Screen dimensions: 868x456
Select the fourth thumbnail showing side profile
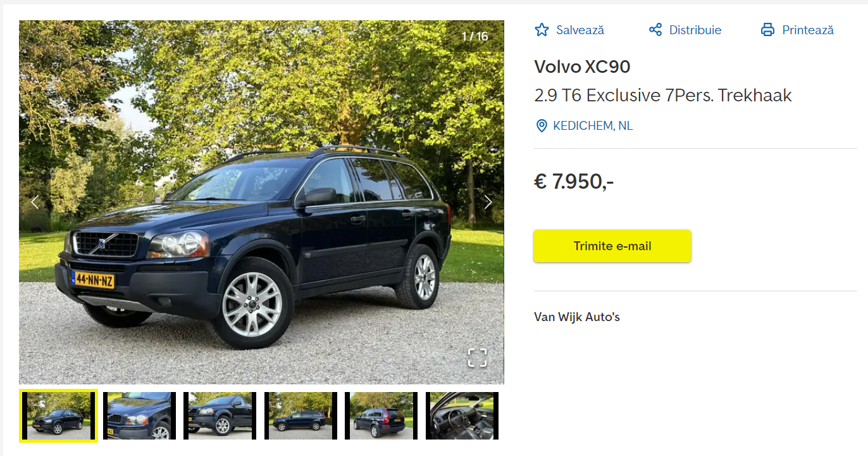(x=301, y=416)
